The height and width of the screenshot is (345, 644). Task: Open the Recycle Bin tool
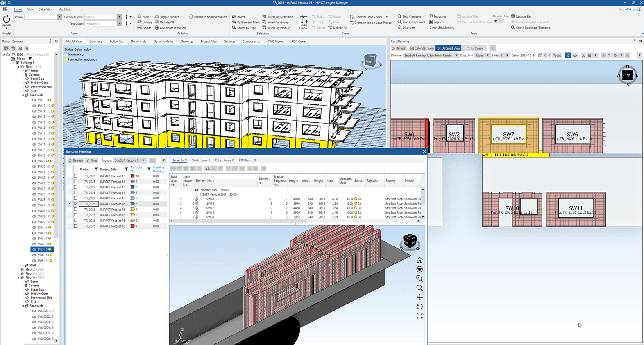click(521, 17)
